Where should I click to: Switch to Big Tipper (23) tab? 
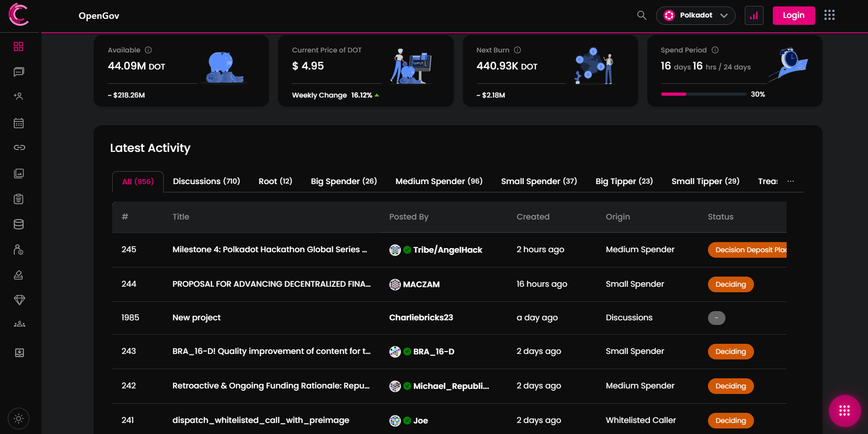point(624,181)
